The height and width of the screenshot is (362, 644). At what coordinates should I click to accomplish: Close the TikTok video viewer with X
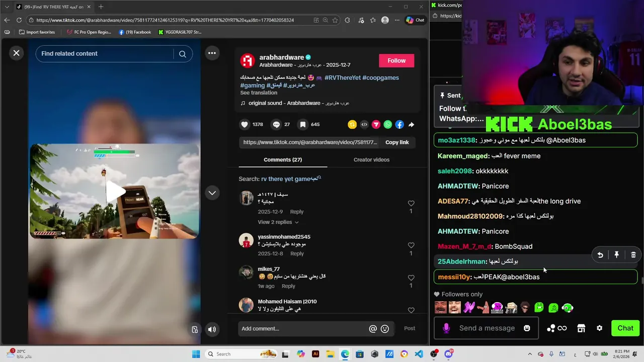click(x=16, y=53)
